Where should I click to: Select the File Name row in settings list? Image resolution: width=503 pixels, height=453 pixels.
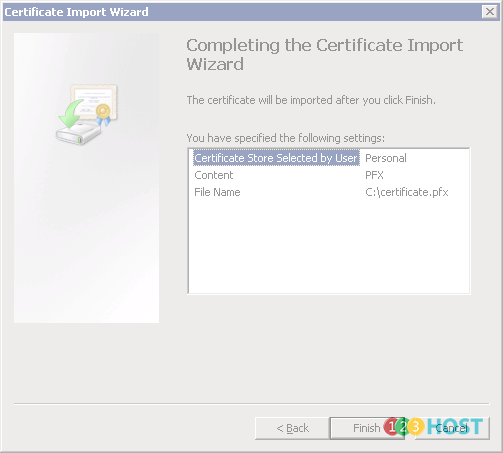217,192
